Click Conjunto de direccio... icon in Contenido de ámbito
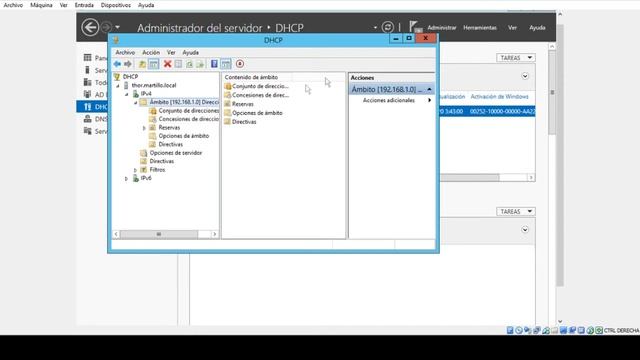Image resolution: width=640 pixels, height=360 pixels. click(228, 86)
